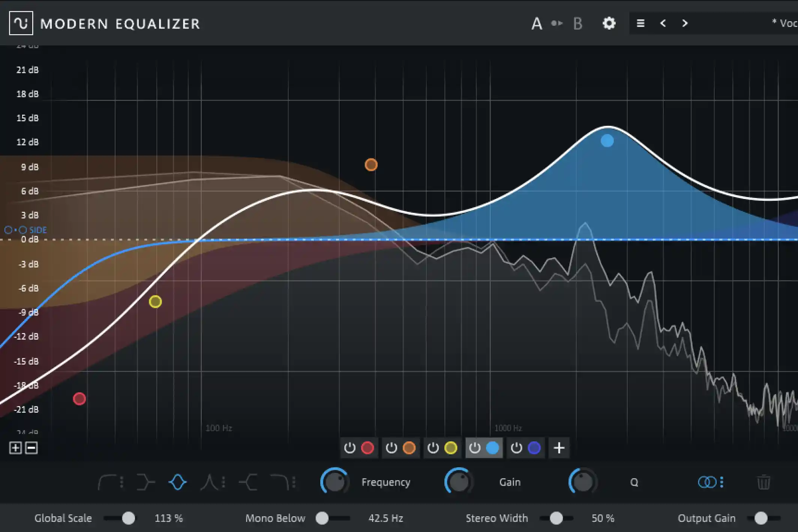This screenshot has height=532, width=798.
Task: Click the Gain knob
Action: 459,481
